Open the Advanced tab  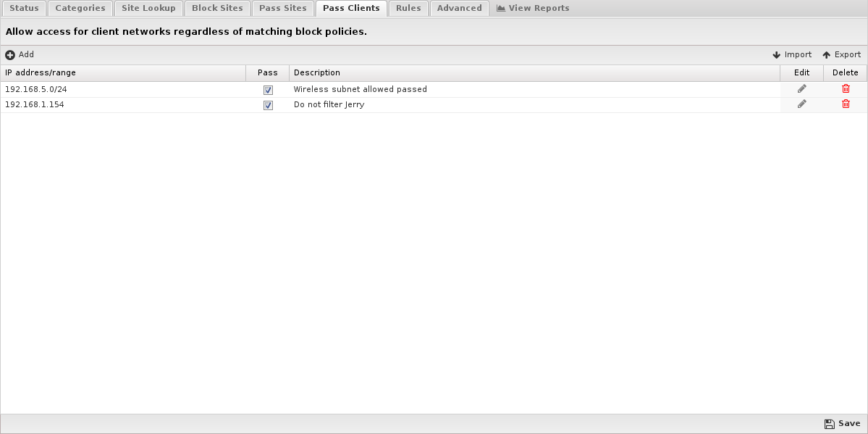click(460, 8)
